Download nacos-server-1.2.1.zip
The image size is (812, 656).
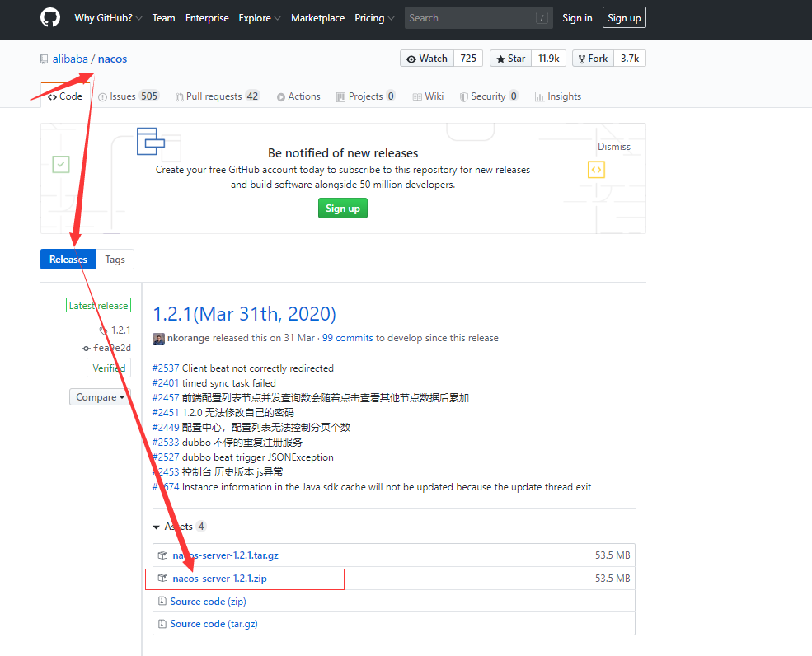tap(219, 579)
